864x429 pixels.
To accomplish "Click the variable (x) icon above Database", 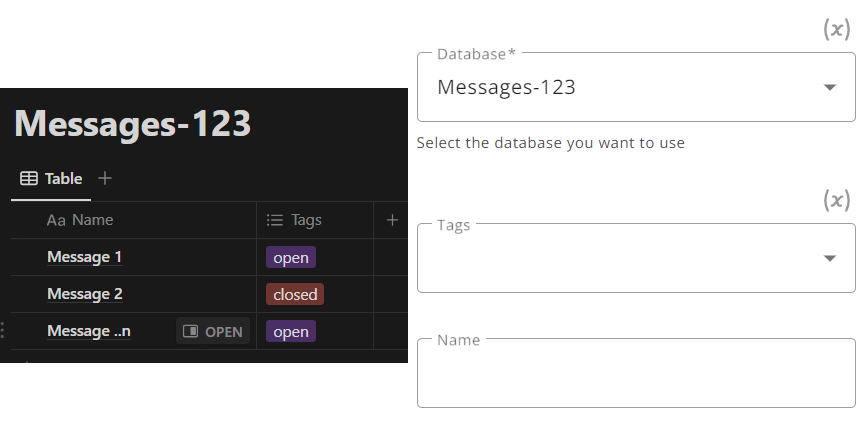I will tap(836, 29).
